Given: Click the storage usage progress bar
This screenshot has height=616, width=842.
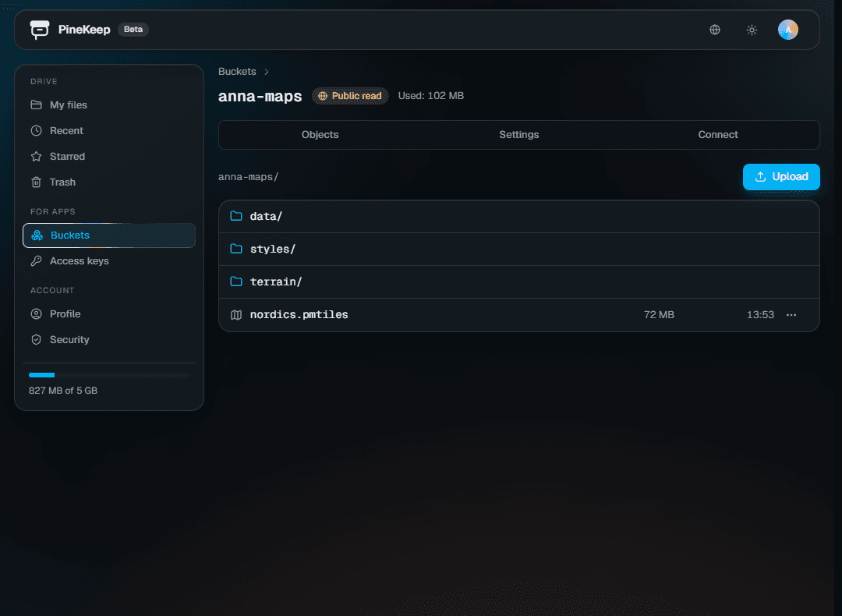Looking at the screenshot, I should click(109, 375).
